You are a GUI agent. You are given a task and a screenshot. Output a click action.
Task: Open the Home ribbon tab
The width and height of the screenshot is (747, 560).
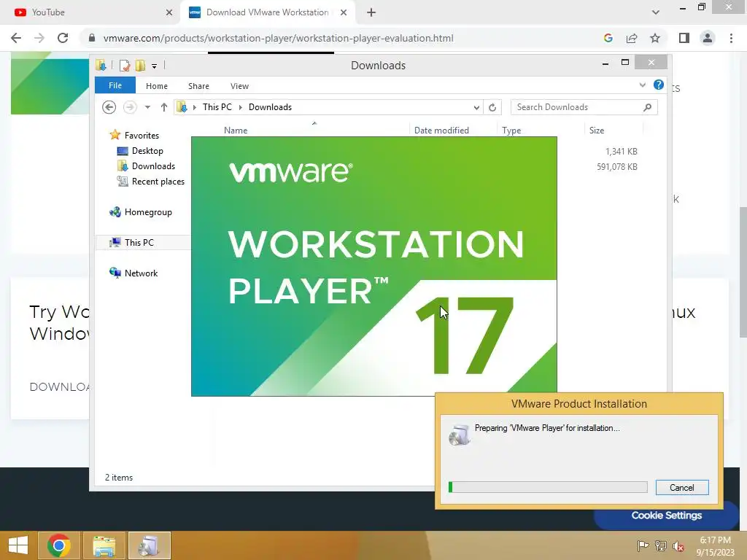157,86
